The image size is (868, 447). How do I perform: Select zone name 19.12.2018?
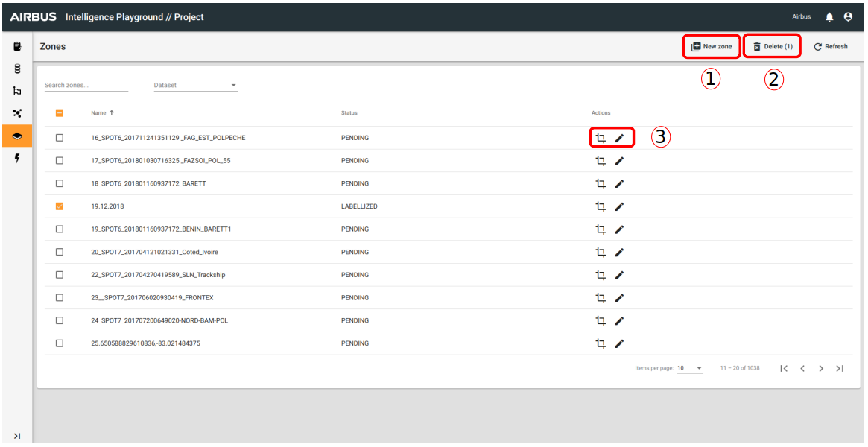[107, 206]
